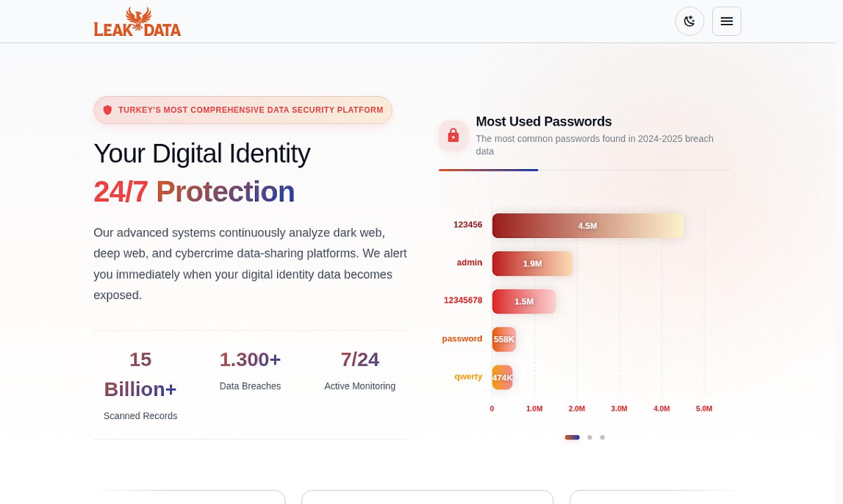
Task: Switch to the second carousel slide dot
Action: pos(590,437)
